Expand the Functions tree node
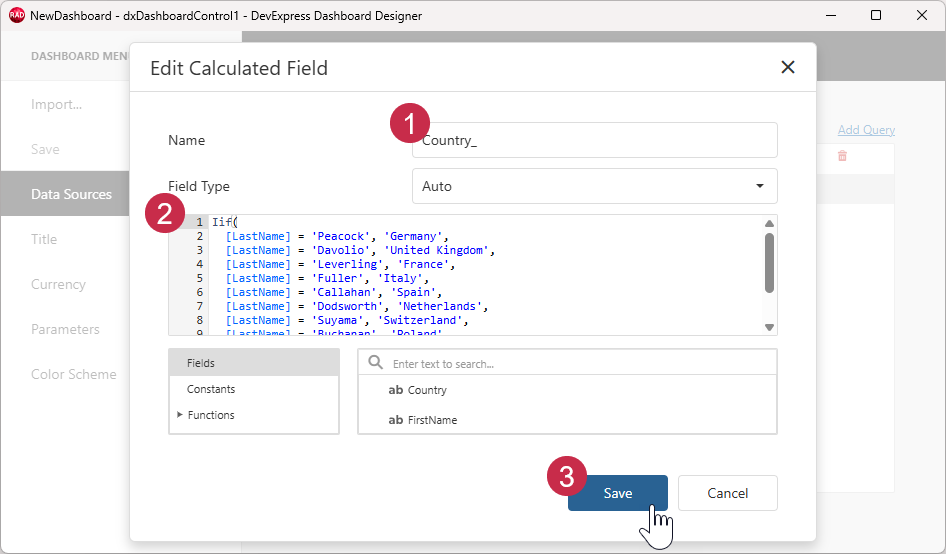 180,415
